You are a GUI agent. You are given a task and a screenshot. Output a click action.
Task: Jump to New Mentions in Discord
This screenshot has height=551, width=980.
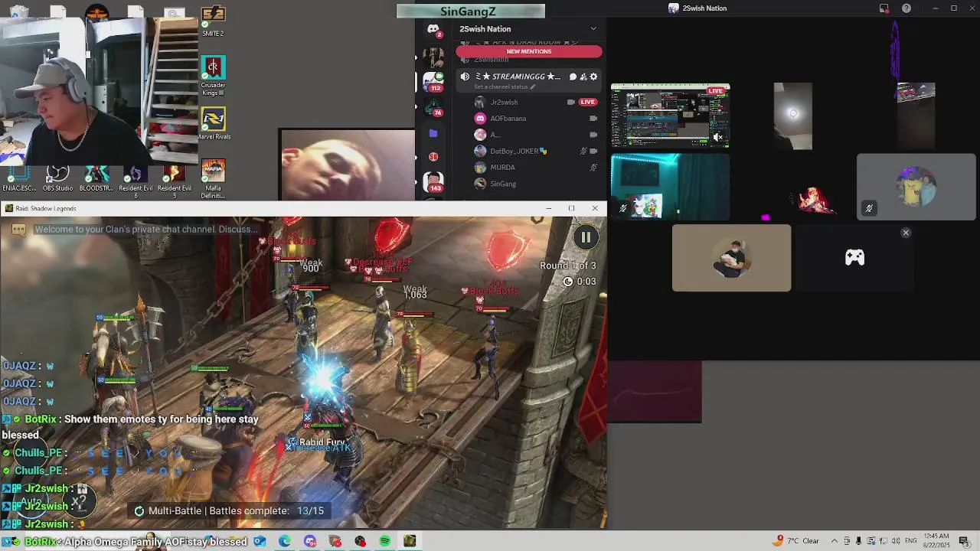pyautogui.click(x=529, y=51)
